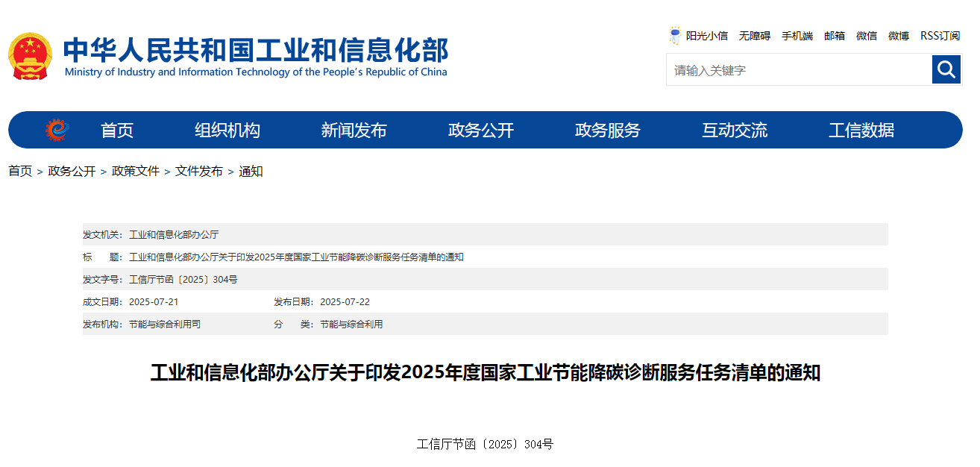Select 组织机构 in the navigation menu

tap(227, 129)
